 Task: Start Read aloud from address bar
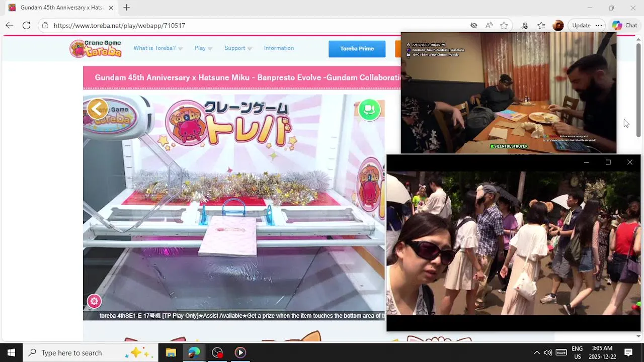coord(489,25)
